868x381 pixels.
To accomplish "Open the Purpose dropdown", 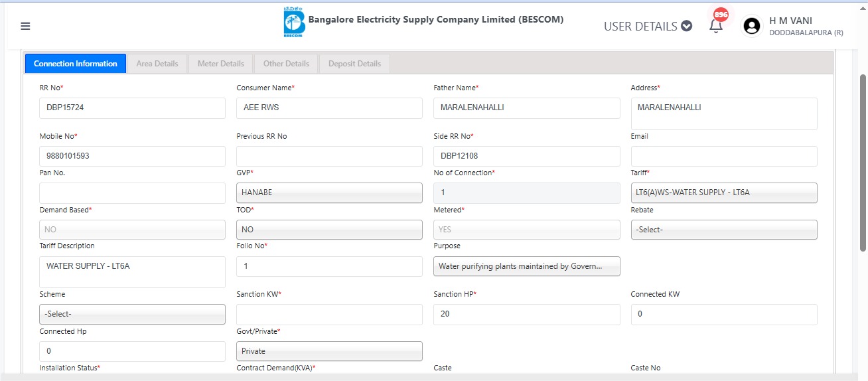I will (x=526, y=266).
